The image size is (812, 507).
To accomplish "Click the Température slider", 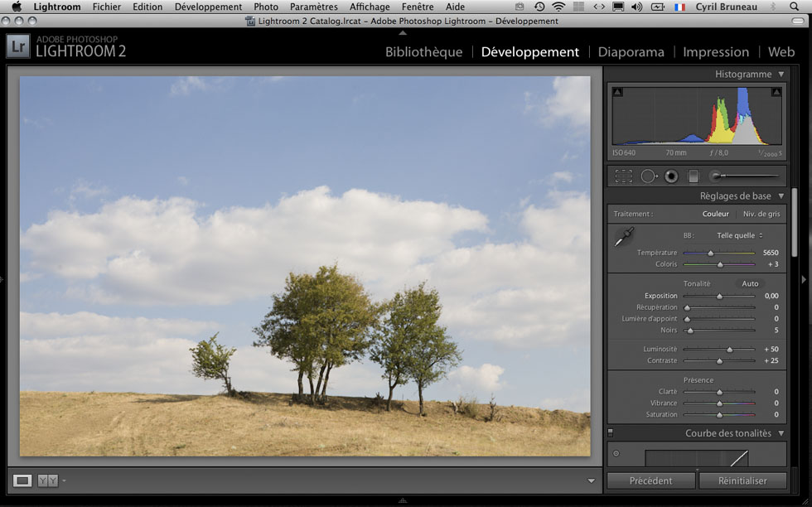I will (x=719, y=253).
